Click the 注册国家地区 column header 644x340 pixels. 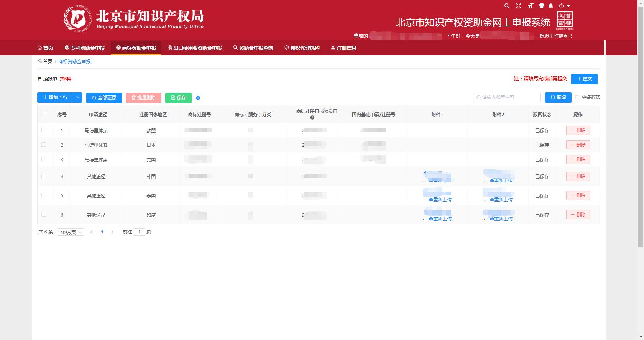[153, 115]
